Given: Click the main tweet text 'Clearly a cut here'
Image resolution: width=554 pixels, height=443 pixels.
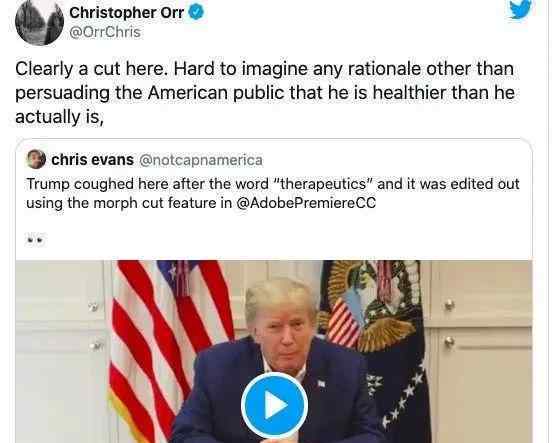Looking at the screenshot, I should click(91, 69).
